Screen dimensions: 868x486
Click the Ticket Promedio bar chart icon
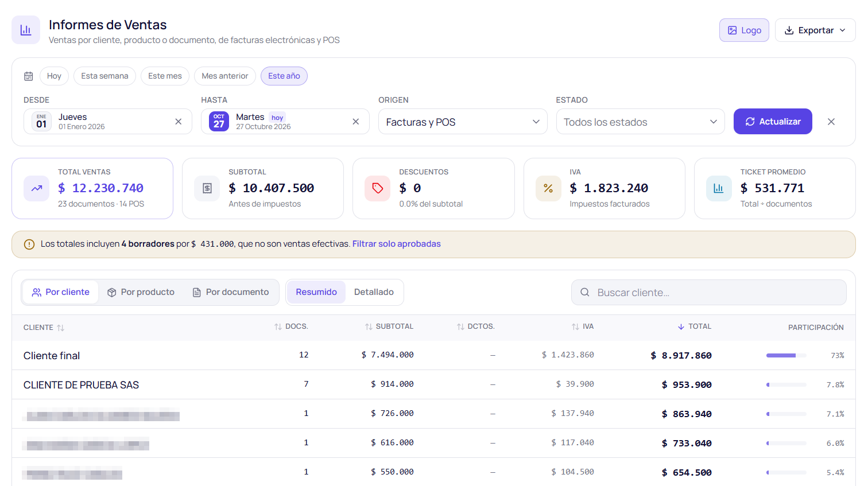(x=719, y=188)
